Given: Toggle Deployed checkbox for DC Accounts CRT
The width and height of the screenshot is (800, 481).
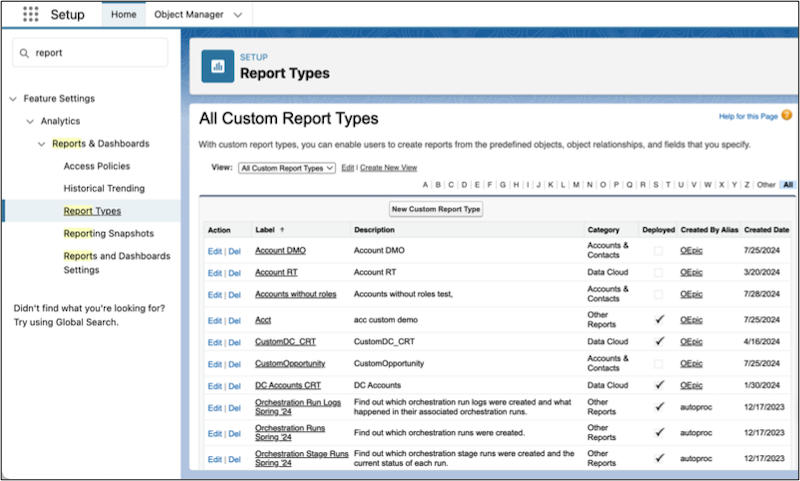Looking at the screenshot, I should tap(657, 386).
